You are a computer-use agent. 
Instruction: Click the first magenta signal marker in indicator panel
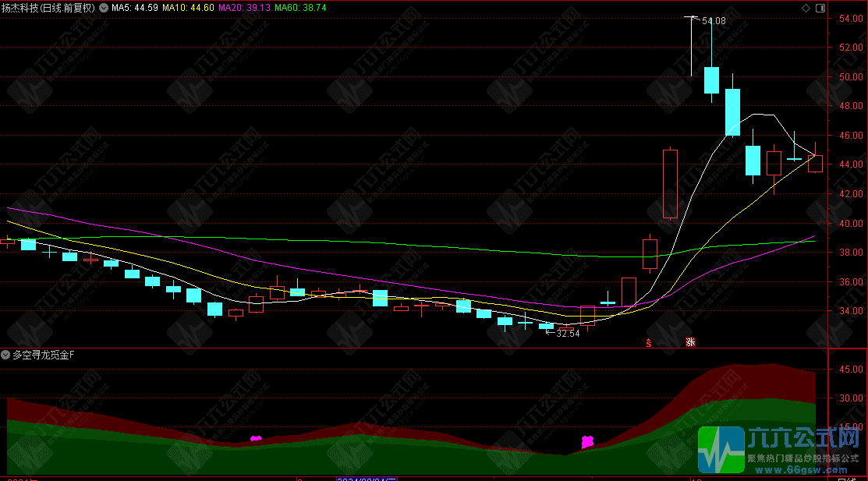click(x=256, y=439)
